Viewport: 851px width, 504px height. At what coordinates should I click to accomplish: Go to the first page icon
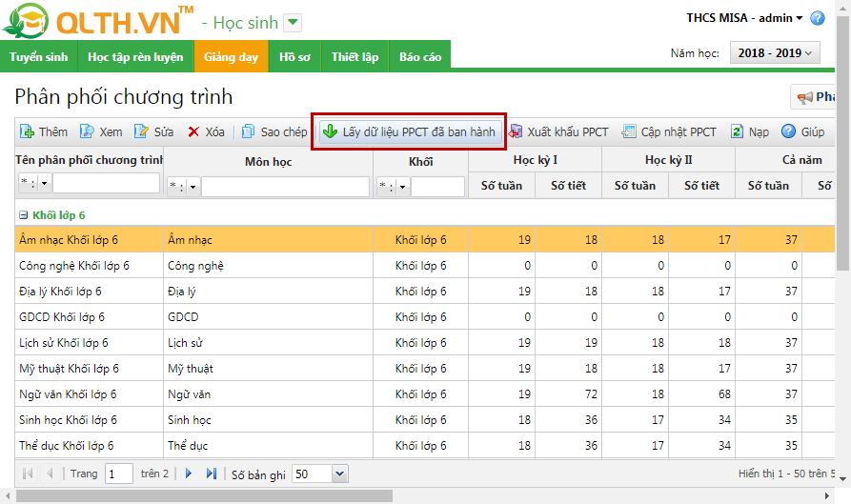pyautogui.click(x=28, y=474)
